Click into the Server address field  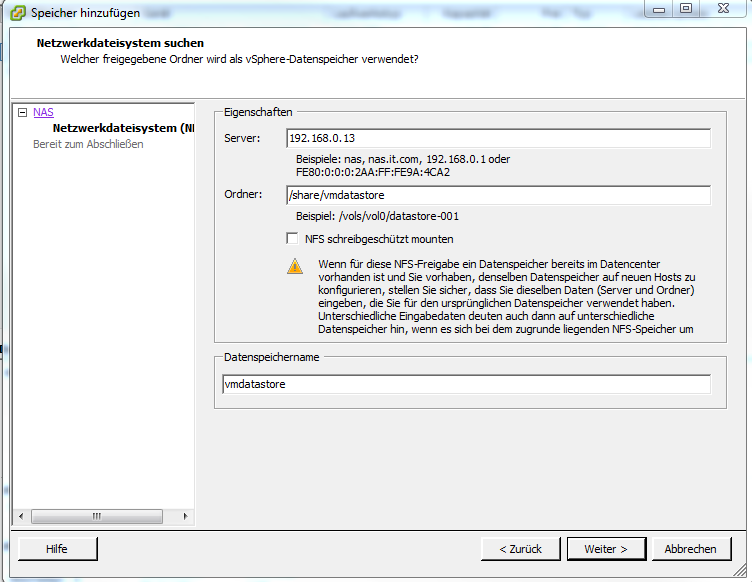497,138
